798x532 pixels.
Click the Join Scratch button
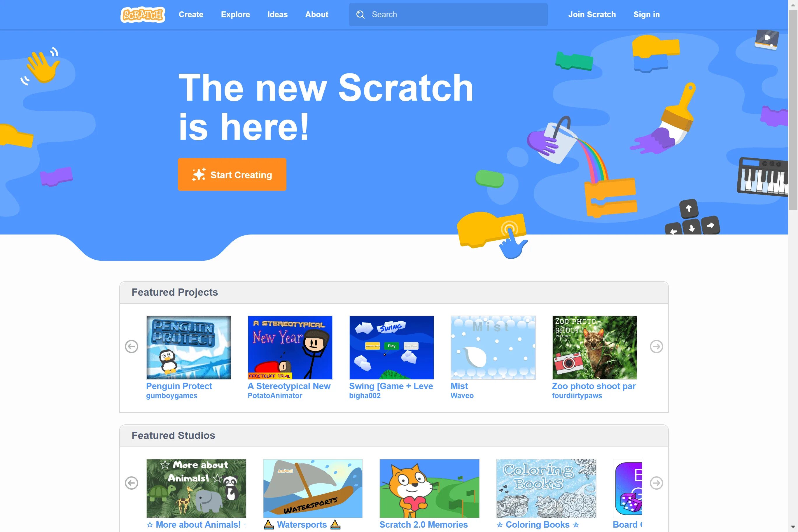(592, 14)
